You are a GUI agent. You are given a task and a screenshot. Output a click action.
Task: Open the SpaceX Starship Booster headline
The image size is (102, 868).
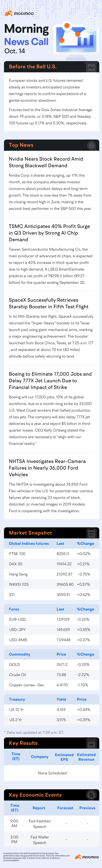click(x=49, y=303)
